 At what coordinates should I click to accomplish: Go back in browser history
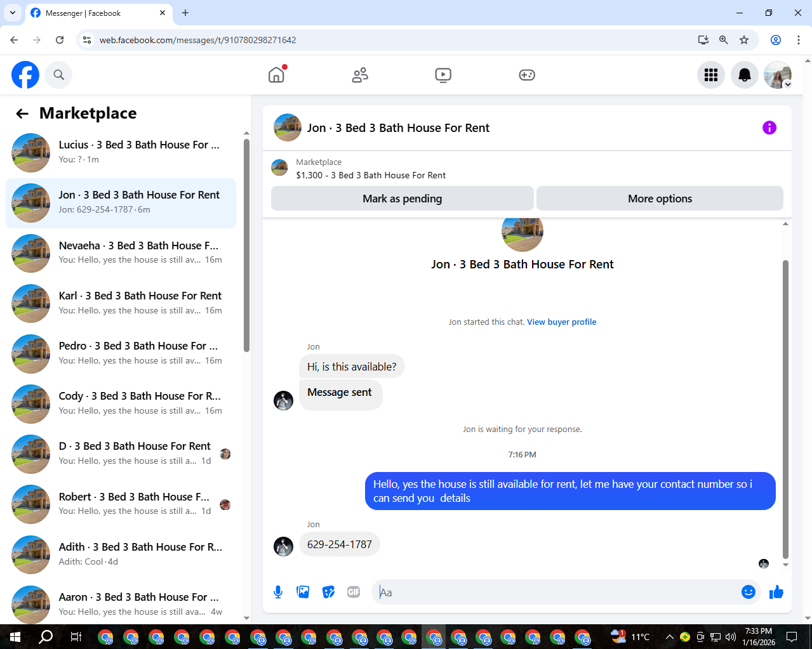click(x=14, y=40)
